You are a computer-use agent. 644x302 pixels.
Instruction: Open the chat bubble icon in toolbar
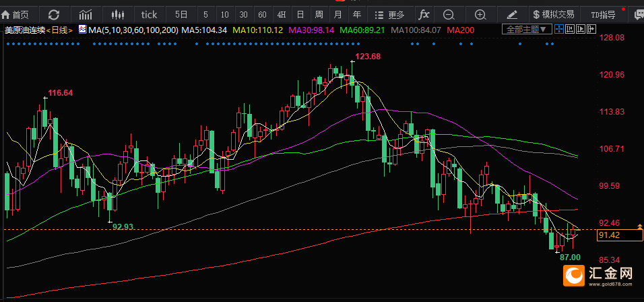638,15
